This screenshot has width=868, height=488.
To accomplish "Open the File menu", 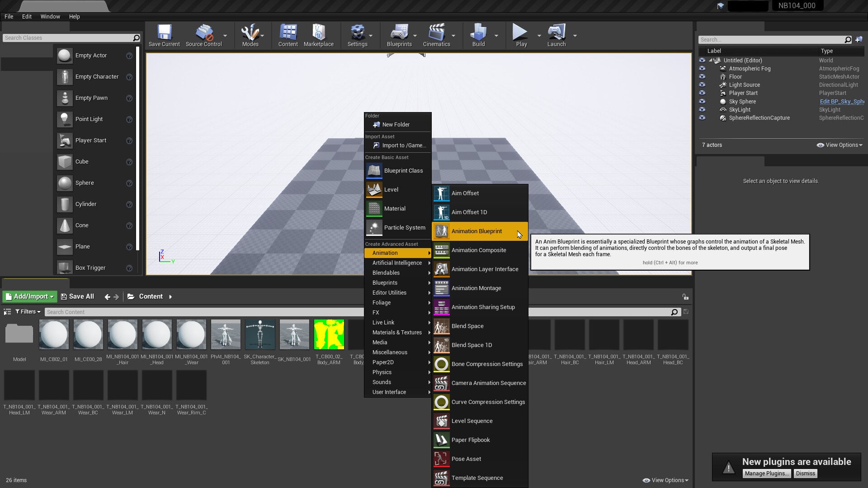I will 9,16.
